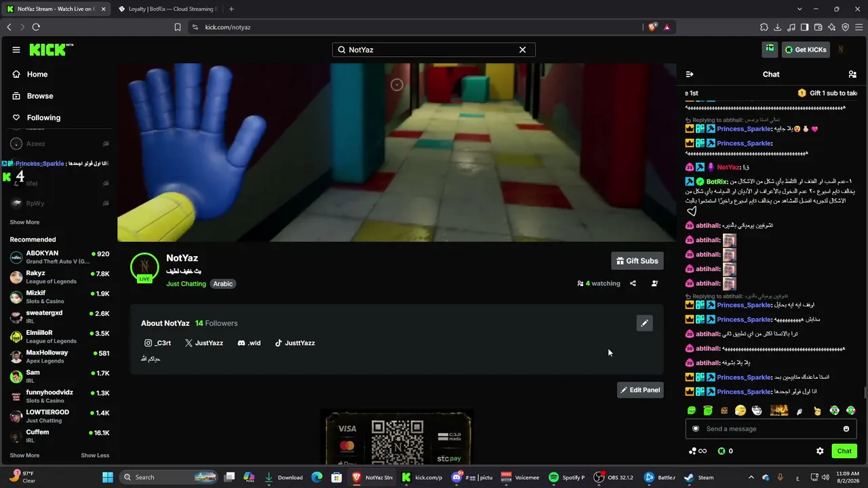
Task: Collapse the chat panel with arrow icon
Action: [690, 75]
